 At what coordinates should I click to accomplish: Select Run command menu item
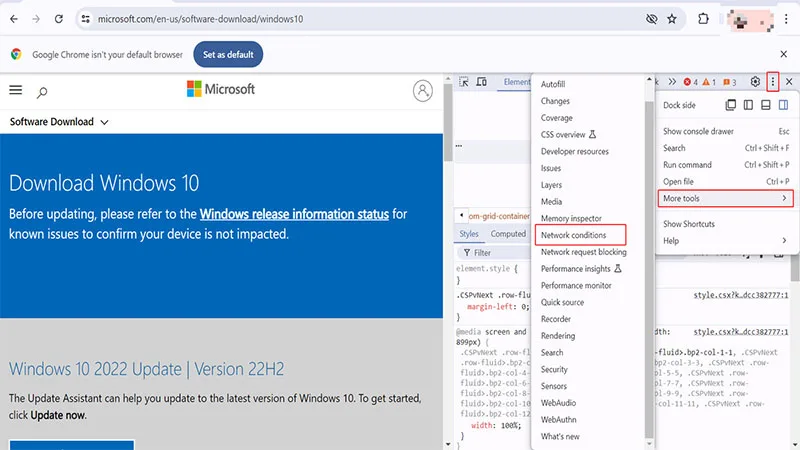click(726, 165)
